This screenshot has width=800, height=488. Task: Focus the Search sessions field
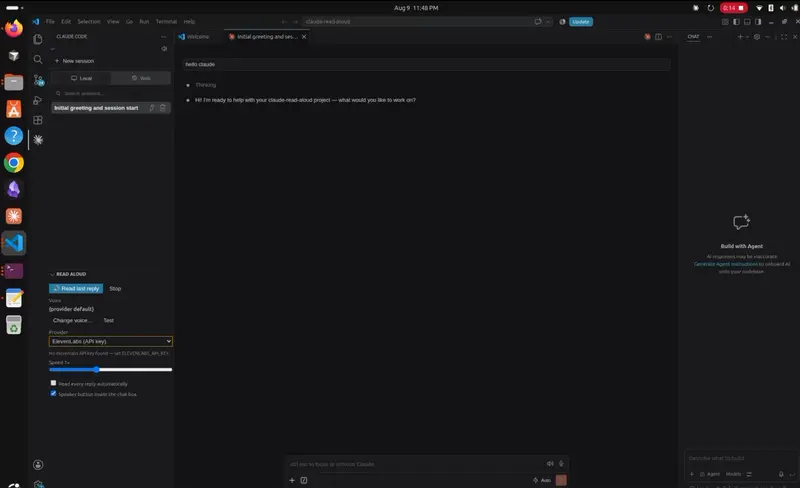pos(111,93)
